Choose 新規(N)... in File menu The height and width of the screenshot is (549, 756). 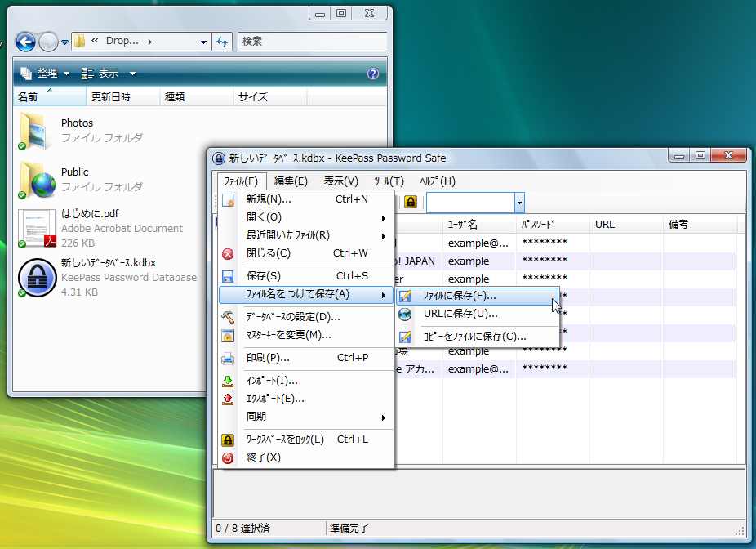[x=306, y=199]
